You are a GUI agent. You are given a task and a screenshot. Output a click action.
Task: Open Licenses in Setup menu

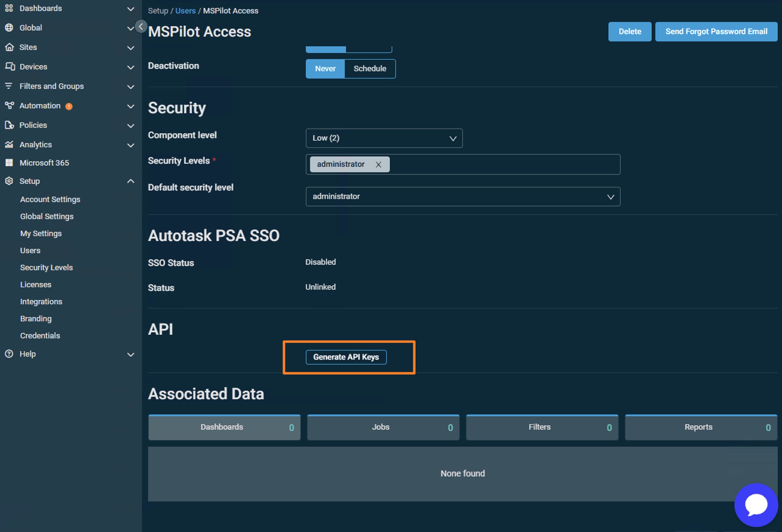[x=36, y=285]
